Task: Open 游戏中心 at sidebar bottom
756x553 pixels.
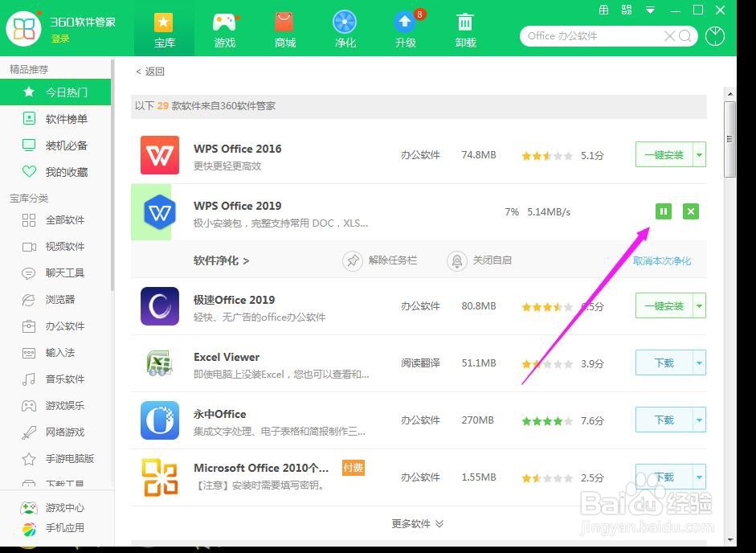Action: click(x=53, y=508)
